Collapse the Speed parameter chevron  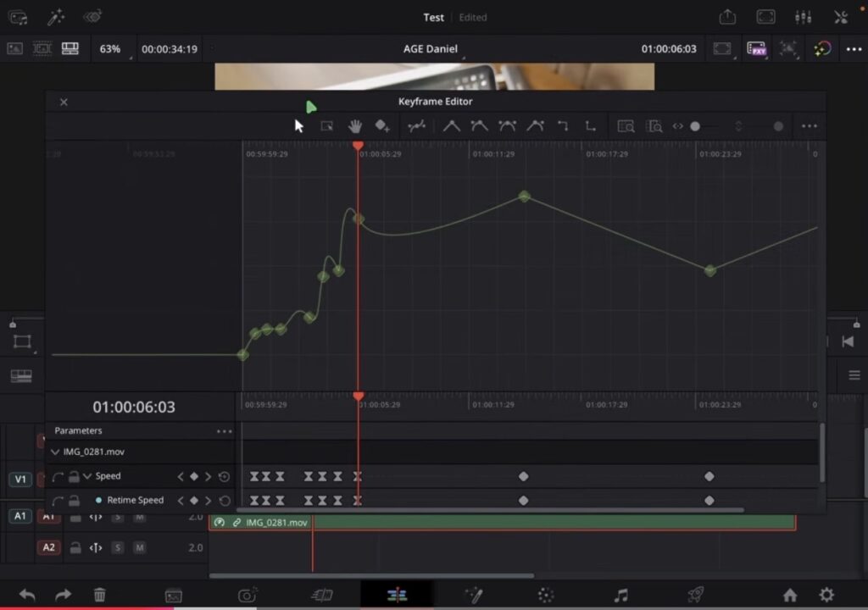click(x=87, y=476)
